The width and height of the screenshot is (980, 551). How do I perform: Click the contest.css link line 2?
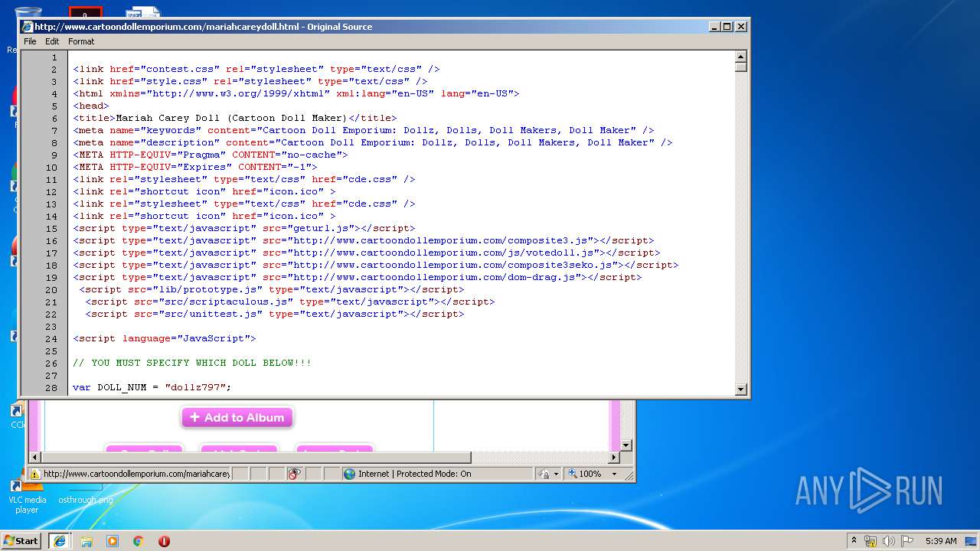click(256, 69)
